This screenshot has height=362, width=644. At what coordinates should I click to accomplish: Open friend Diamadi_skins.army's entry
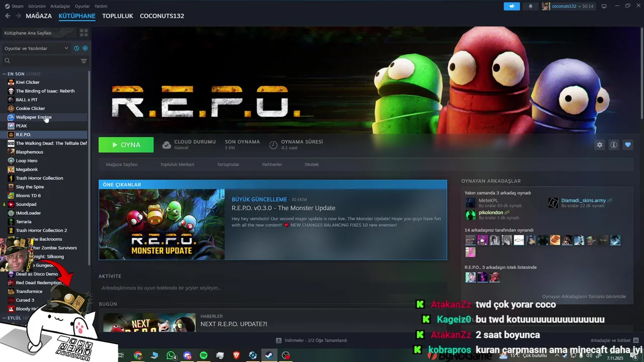580,203
